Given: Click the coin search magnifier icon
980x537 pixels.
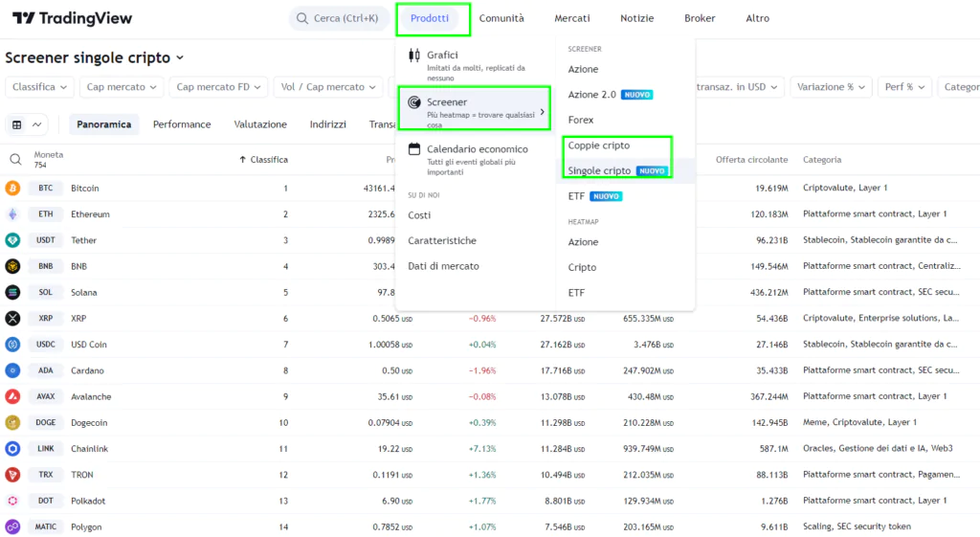Looking at the screenshot, I should pyautogui.click(x=15, y=160).
